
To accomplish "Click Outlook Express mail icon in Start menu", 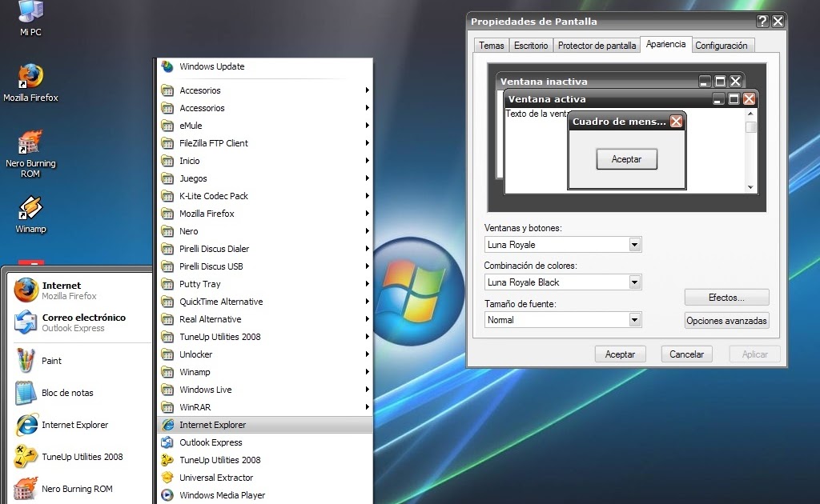I will click(x=26, y=322).
